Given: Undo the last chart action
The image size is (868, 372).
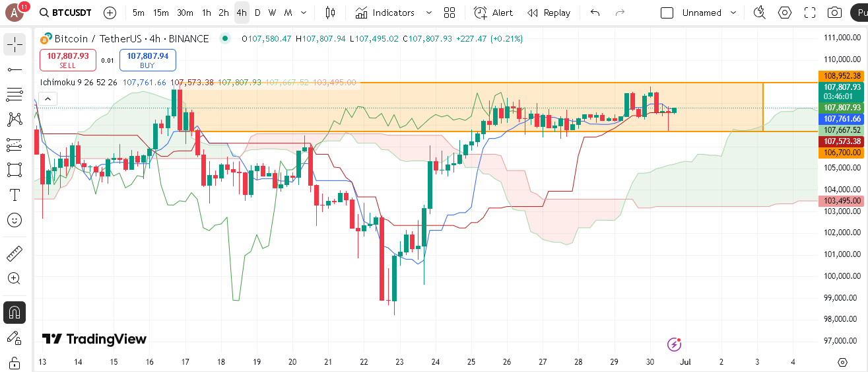Looking at the screenshot, I should pos(595,13).
